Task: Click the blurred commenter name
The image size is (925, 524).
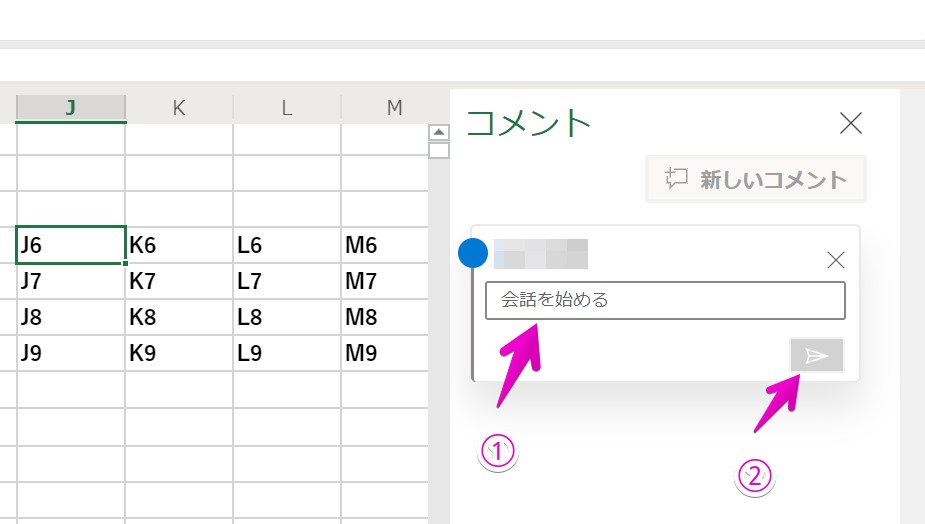Action: (x=540, y=254)
